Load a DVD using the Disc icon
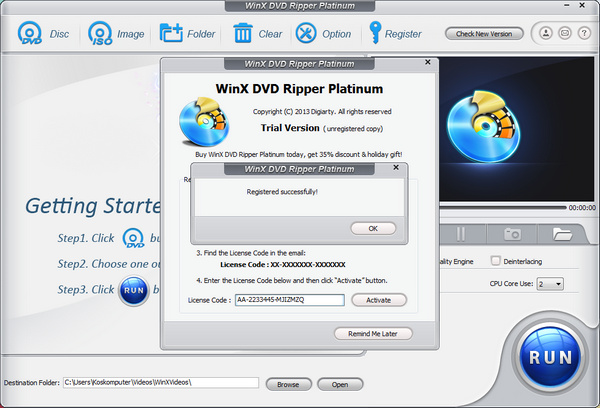The image size is (600, 408). [43, 34]
